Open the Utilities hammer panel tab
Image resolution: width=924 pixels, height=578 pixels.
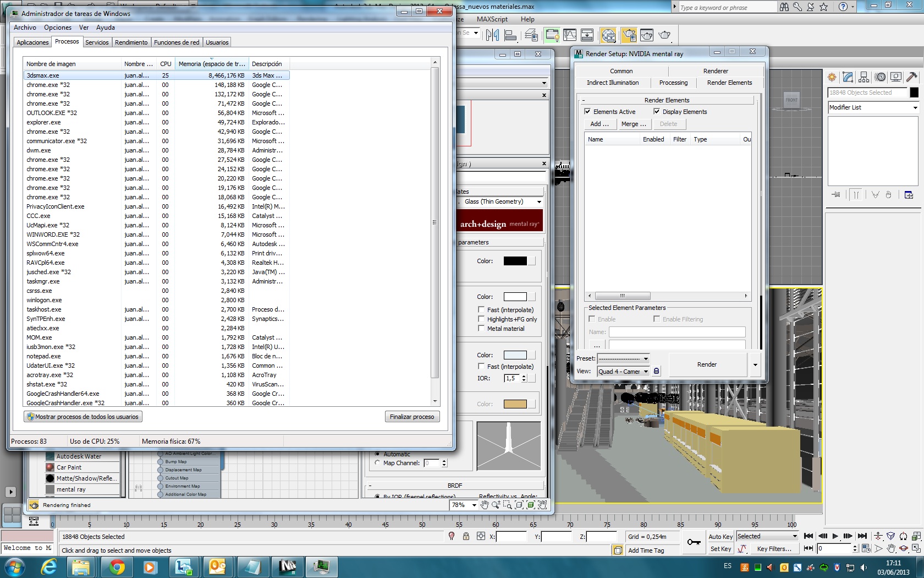[912, 77]
